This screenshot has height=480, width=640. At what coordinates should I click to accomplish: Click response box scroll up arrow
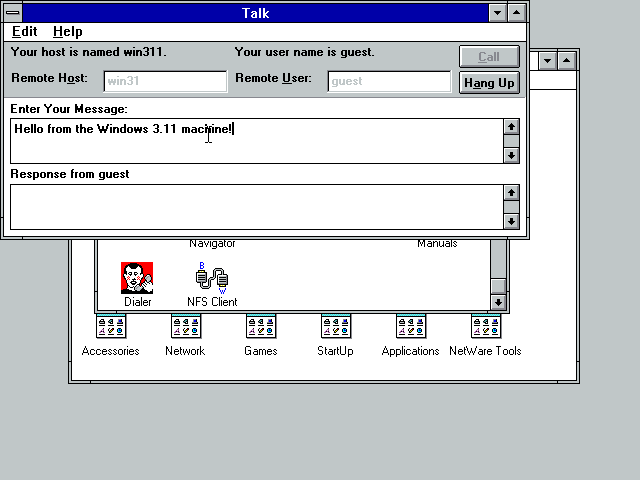(511, 192)
